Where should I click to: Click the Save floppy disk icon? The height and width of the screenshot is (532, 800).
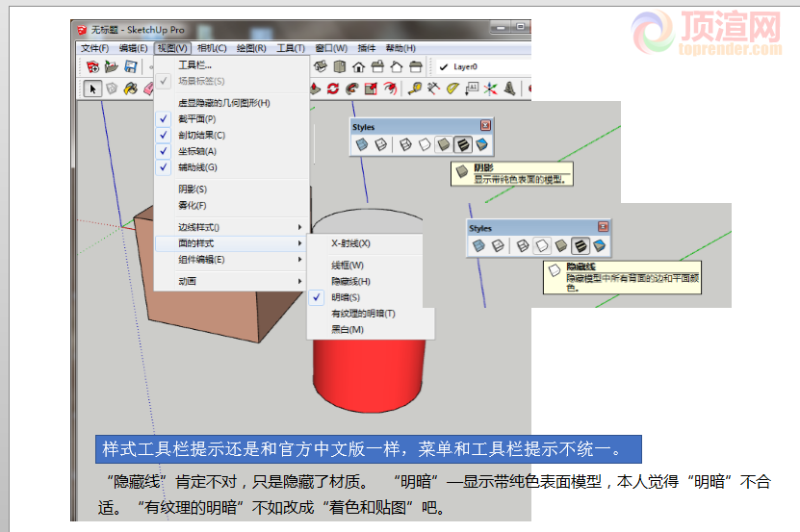pos(131,66)
